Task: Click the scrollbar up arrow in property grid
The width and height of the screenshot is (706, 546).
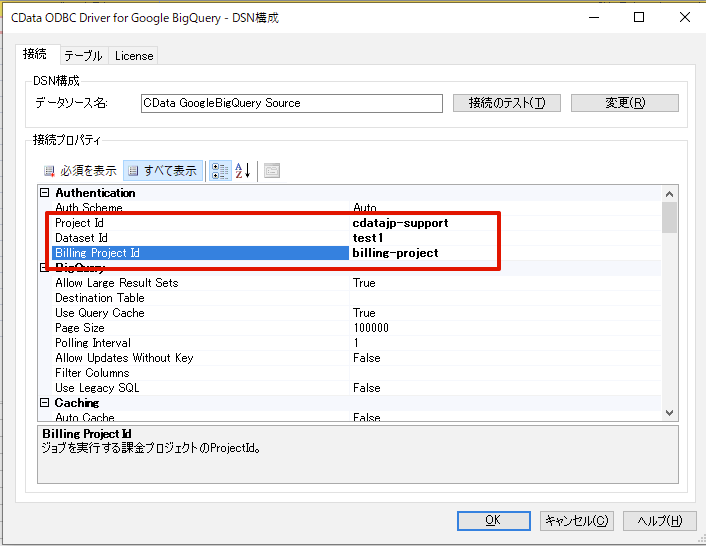Action: click(670, 194)
